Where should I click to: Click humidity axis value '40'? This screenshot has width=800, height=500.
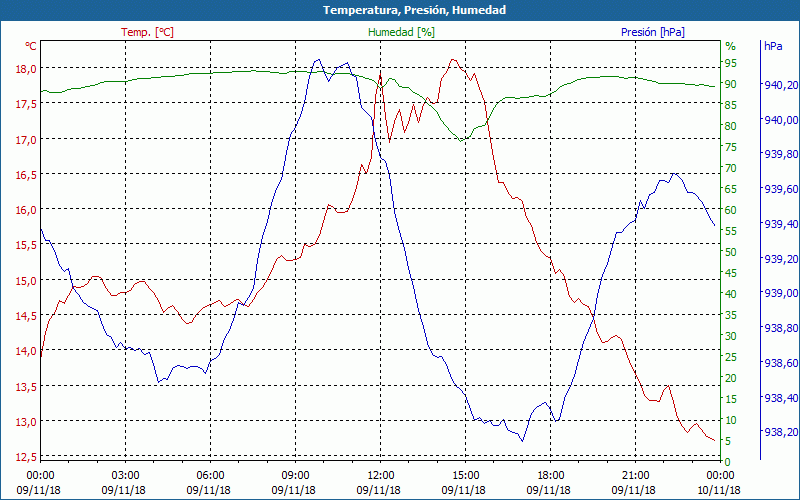(731, 294)
